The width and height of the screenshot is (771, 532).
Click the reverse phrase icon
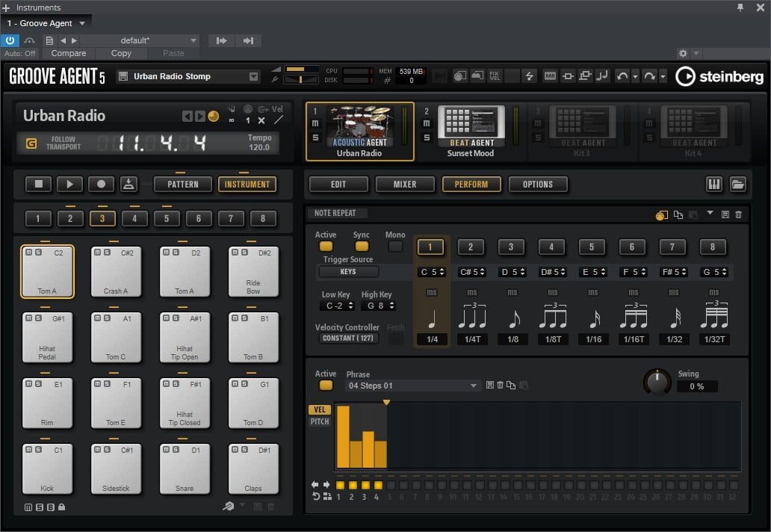click(x=316, y=497)
